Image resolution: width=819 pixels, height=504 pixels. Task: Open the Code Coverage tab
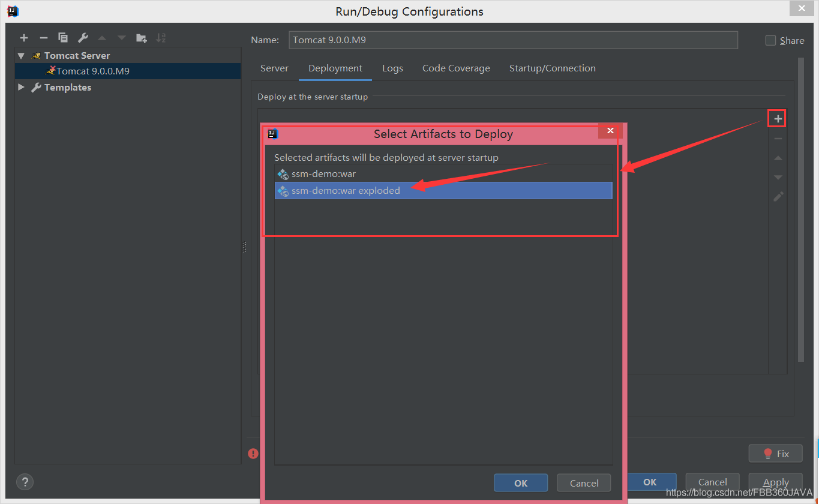pyautogui.click(x=456, y=68)
